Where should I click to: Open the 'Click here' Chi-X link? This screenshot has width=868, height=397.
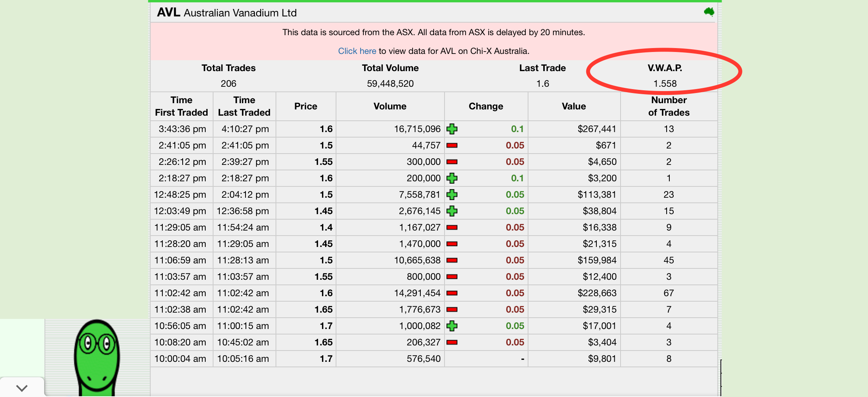[x=357, y=51]
